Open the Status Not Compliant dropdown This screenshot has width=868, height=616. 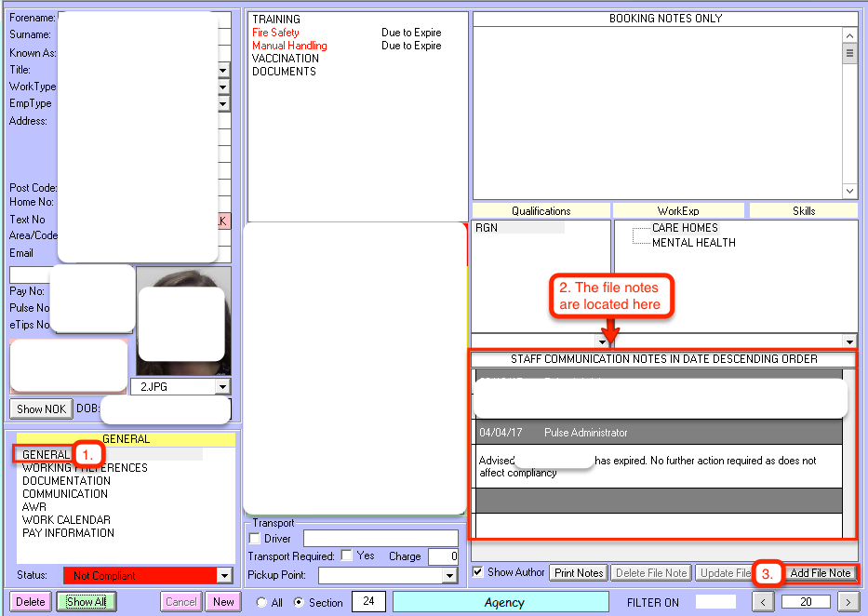click(222, 576)
